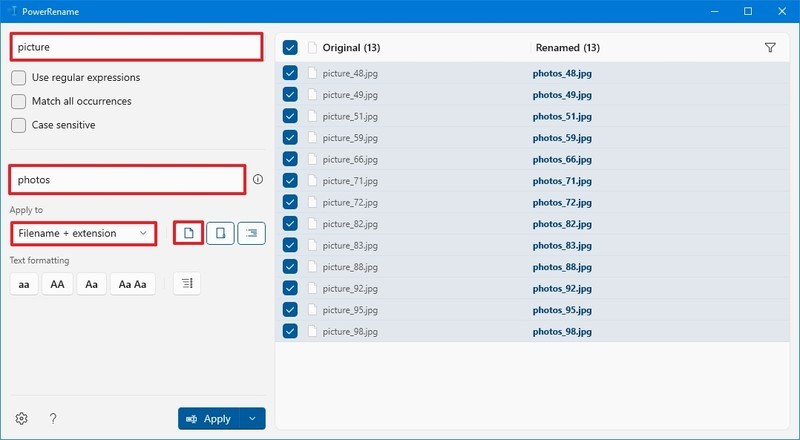Click the Include files icon button
800x440 pixels.
coord(188,233)
